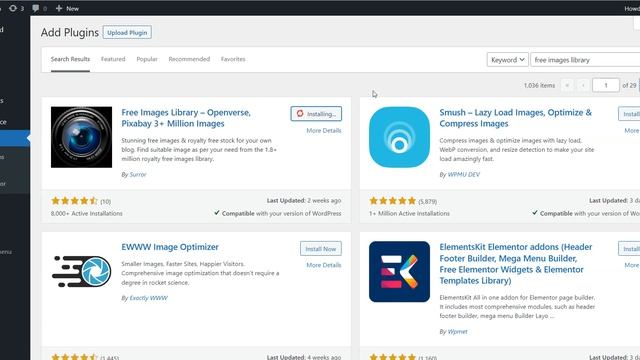Click New in the admin bar

(x=72, y=8)
